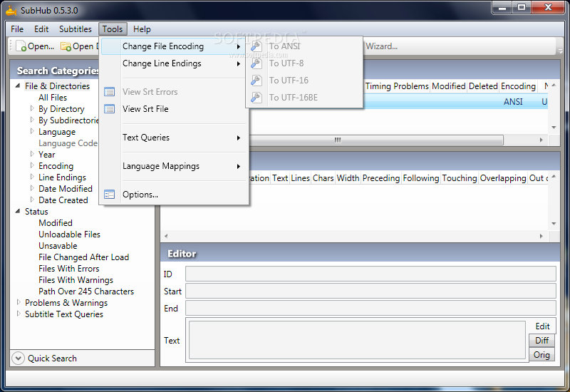Open Change Line Endings submenu

[174, 63]
